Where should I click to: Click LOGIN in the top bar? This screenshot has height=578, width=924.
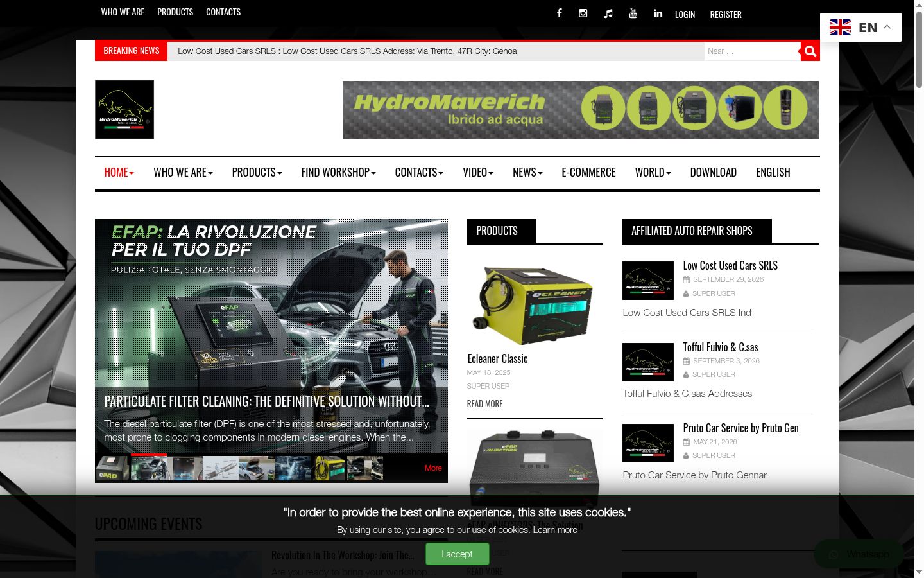[x=685, y=14]
